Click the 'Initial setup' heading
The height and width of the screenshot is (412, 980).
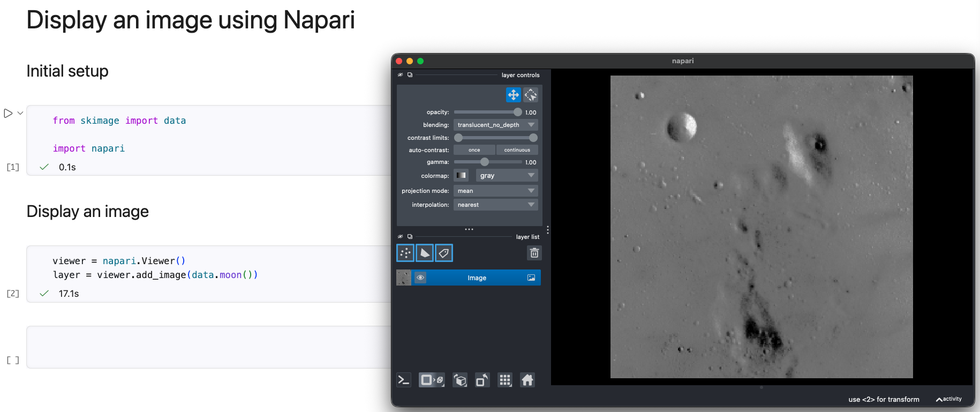coord(67,71)
